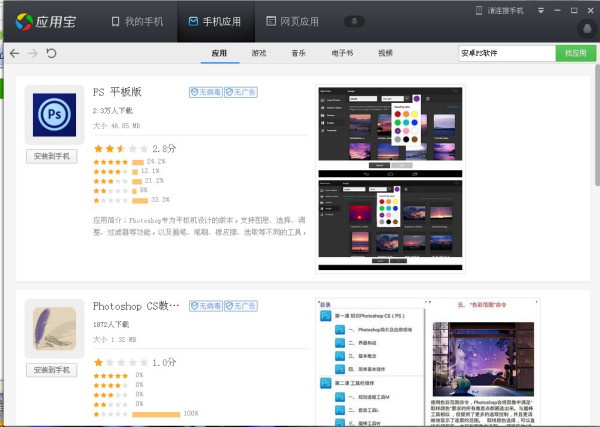Viewport: 600px width, 427px height.
Task: Open the PS 平板版 app icon
Action: [54, 115]
